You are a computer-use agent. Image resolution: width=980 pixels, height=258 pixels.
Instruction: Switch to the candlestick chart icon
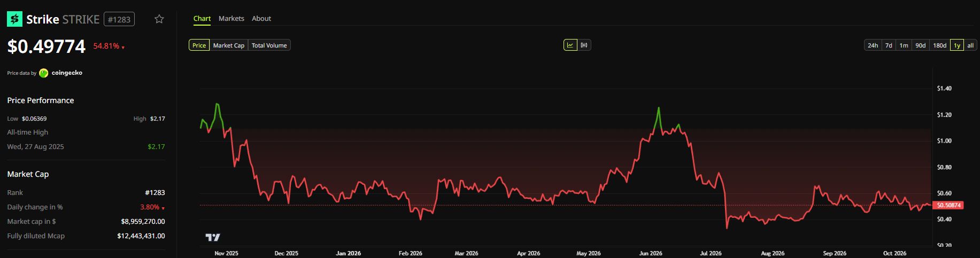(584, 45)
